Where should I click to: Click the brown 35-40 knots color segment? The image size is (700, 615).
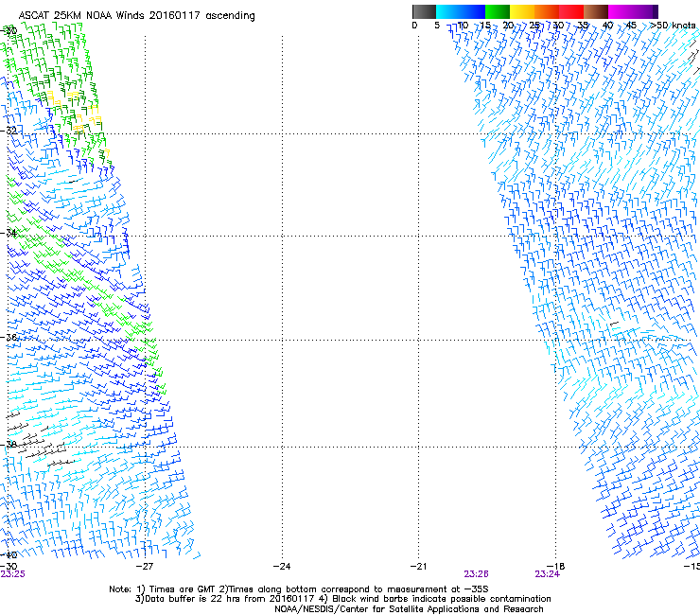click(596, 11)
